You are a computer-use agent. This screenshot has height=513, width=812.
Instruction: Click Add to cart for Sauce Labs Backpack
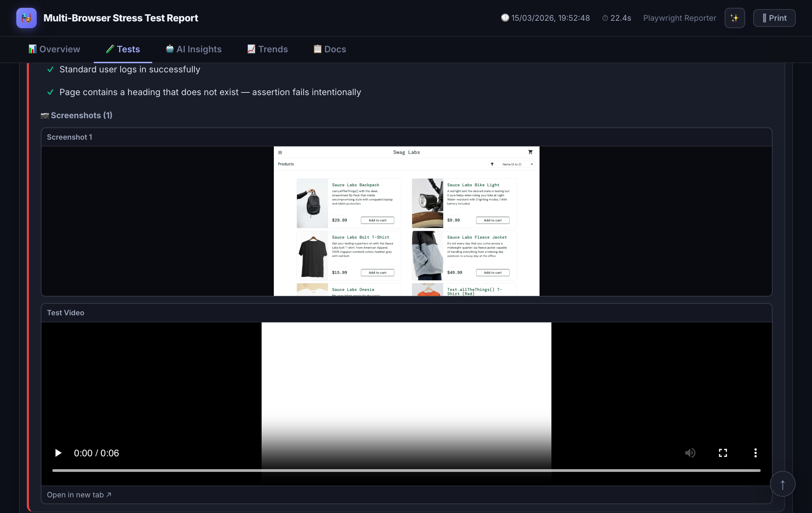point(377,220)
